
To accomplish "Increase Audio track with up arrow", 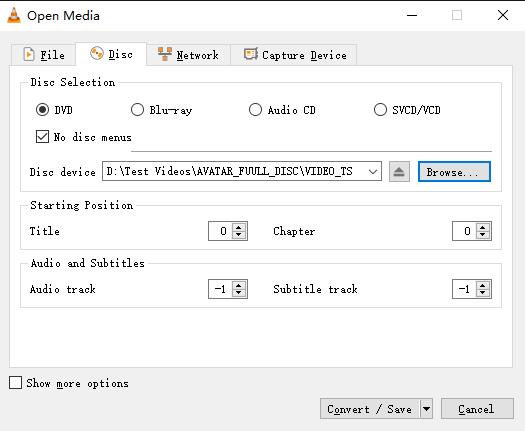I will tap(239, 285).
